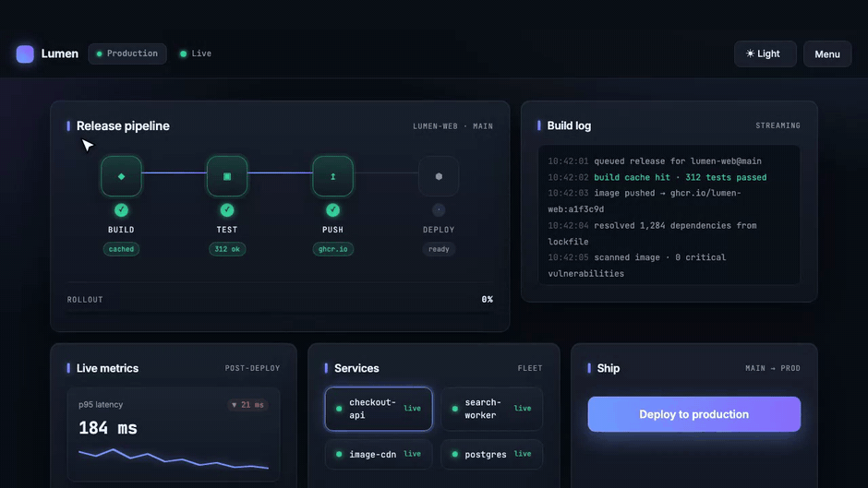
Task: Click the rollout progress bar
Action: tap(280, 313)
